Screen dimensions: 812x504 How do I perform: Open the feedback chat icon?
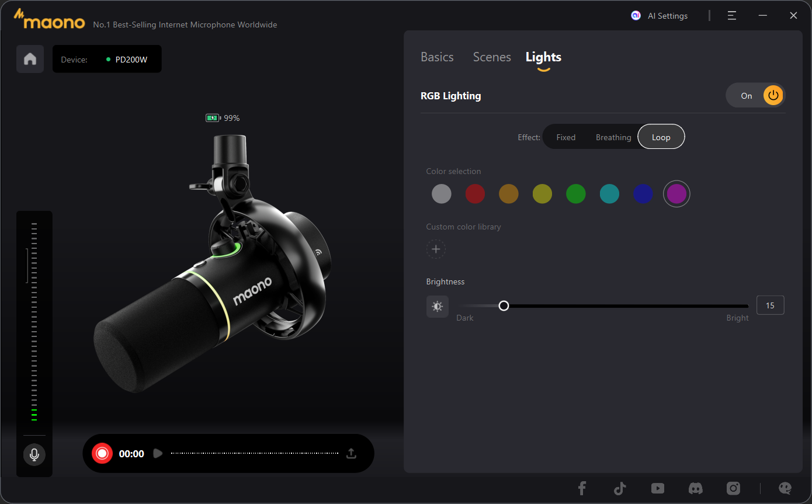[785, 488]
